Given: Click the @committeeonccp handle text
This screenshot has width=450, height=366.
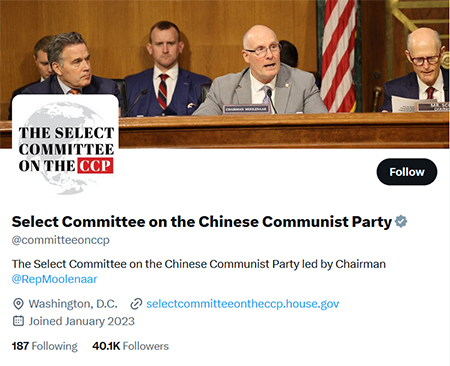Looking at the screenshot, I should pyautogui.click(x=61, y=240).
